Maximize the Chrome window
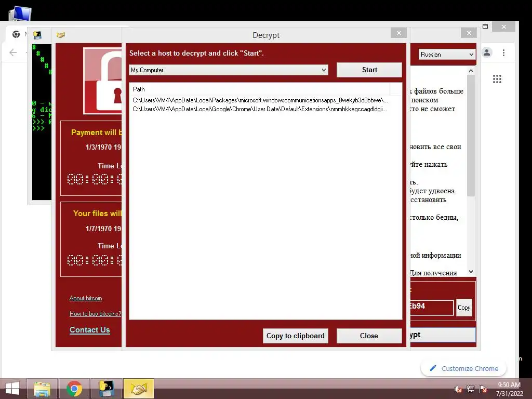The image size is (532, 399). [x=485, y=26]
